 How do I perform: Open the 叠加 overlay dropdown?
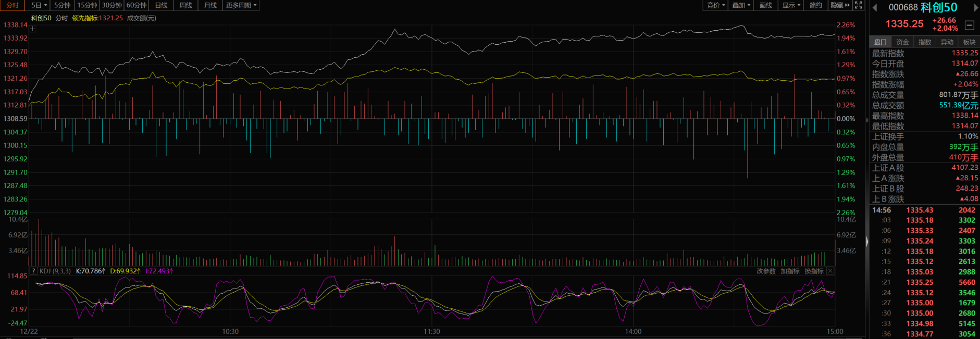pos(741,5)
